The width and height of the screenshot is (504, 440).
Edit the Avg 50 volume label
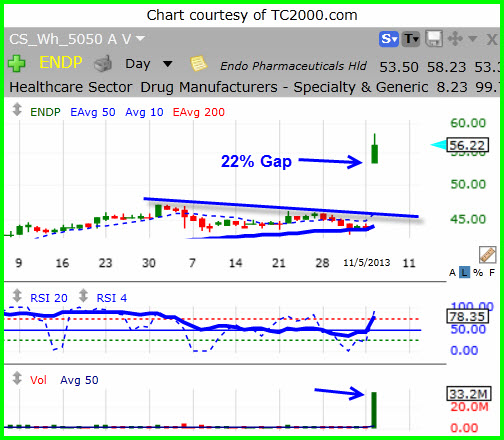coord(79,380)
